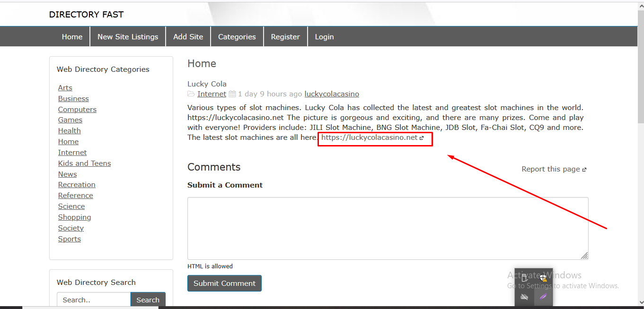The image size is (644, 309).
Task: Open the Reference category link
Action: [76, 196]
